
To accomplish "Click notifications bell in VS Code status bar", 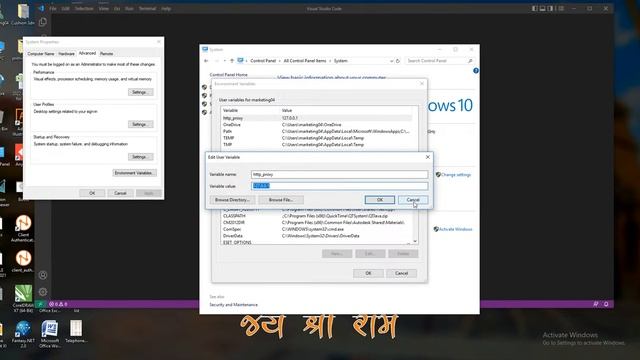I will pos(606,304).
